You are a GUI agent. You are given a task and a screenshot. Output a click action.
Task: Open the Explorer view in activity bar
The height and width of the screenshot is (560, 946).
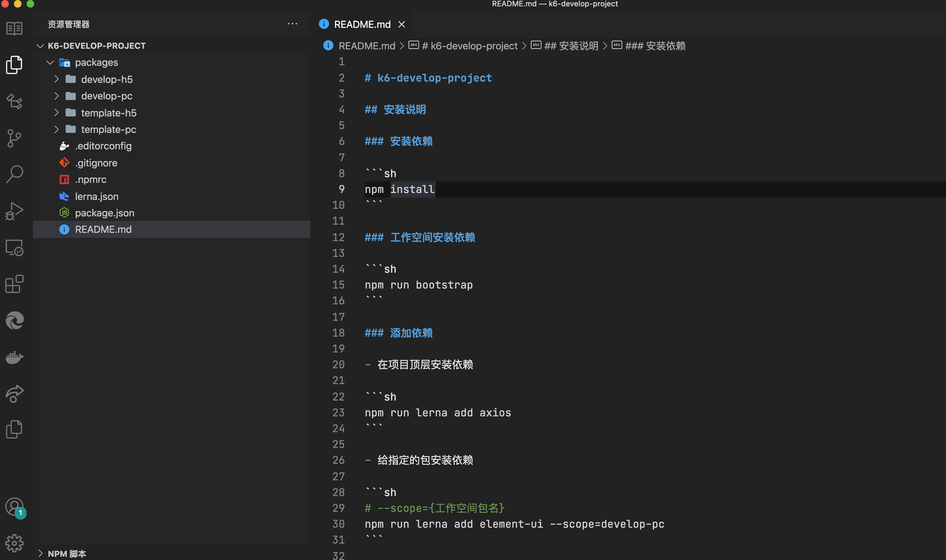(14, 65)
